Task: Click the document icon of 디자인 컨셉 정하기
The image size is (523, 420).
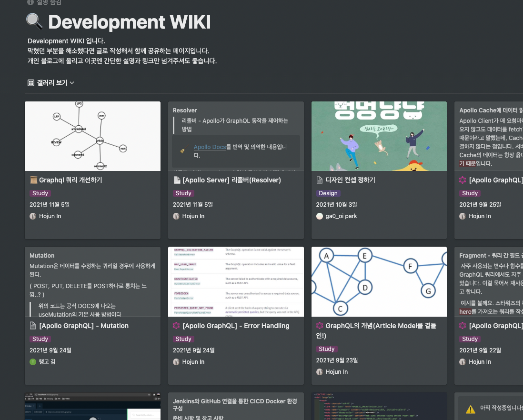Action: pyautogui.click(x=320, y=180)
